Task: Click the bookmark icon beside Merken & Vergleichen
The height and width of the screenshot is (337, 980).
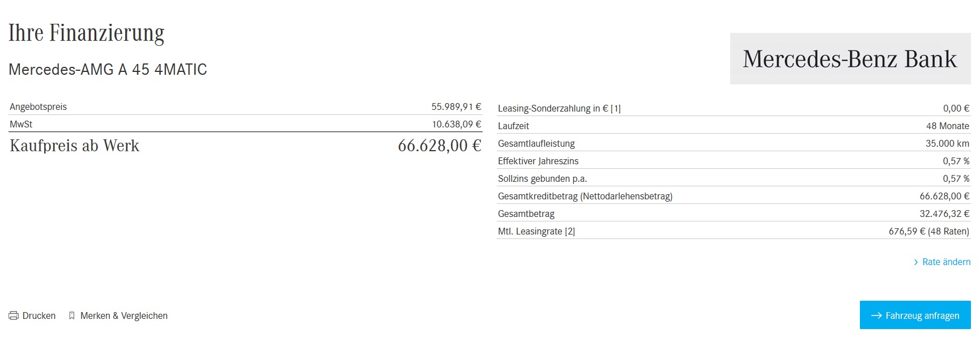Action: [x=72, y=316]
